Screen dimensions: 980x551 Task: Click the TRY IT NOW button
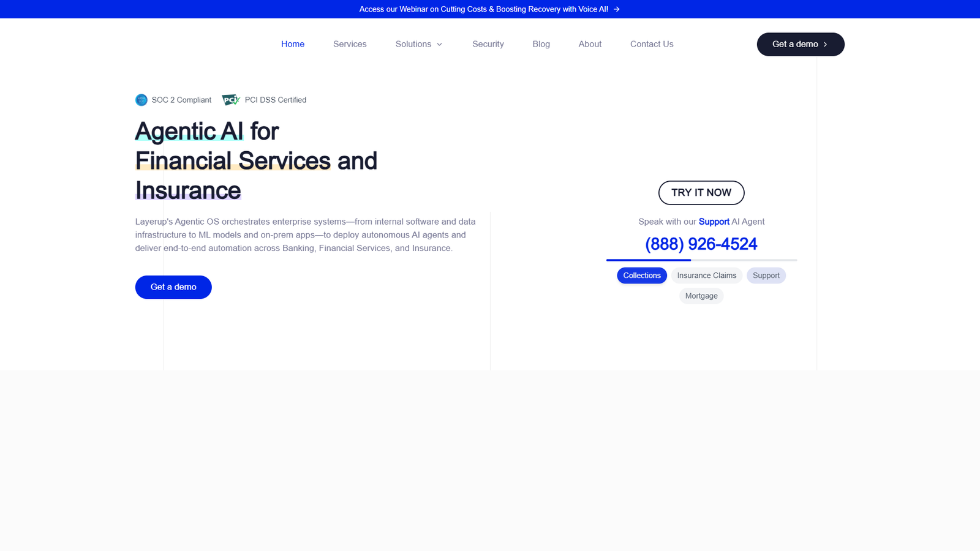click(x=701, y=193)
